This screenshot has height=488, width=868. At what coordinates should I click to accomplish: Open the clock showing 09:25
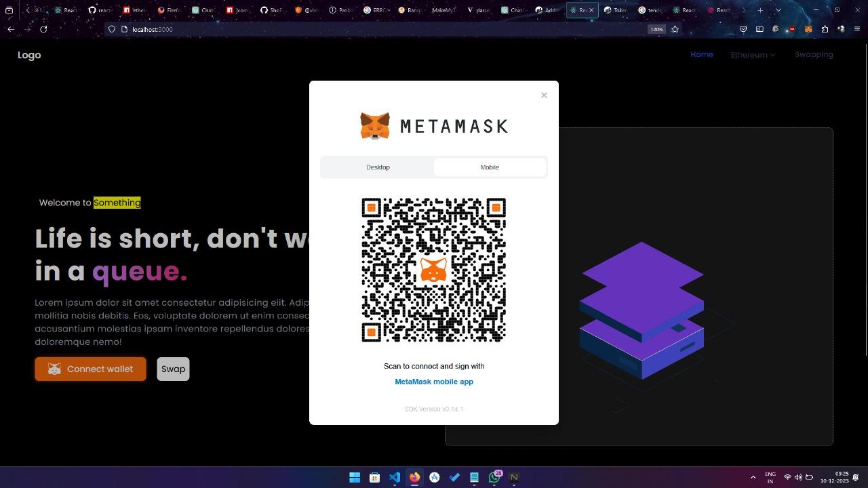tap(835, 477)
